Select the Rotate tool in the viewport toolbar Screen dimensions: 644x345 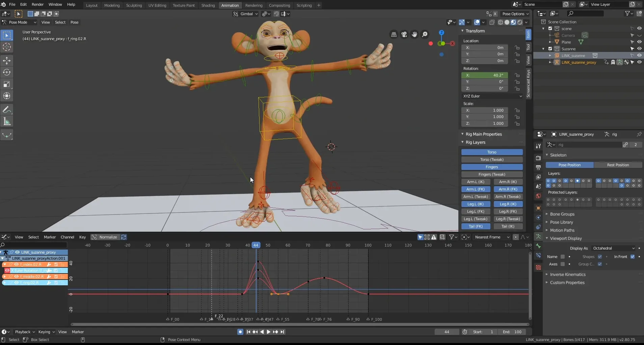pos(7,72)
